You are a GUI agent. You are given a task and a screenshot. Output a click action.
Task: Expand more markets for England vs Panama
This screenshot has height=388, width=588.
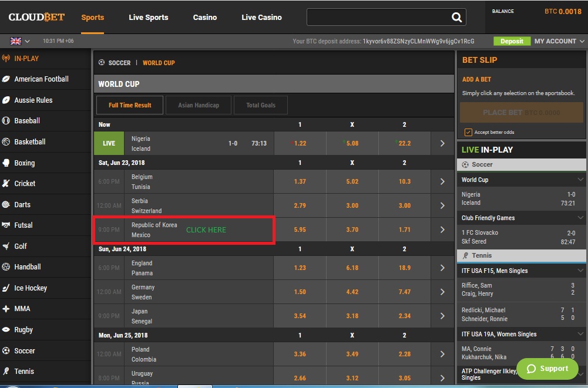442,268
